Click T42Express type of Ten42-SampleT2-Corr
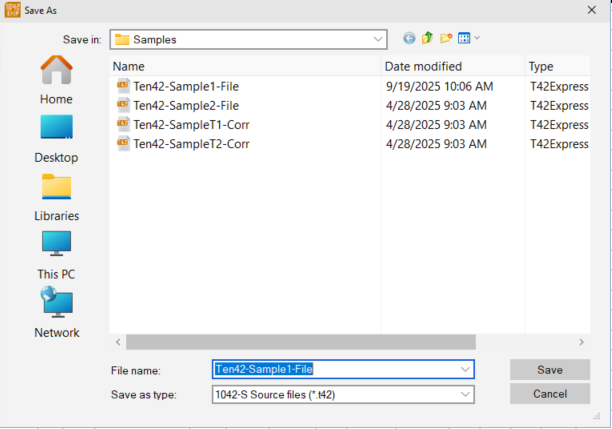 tap(559, 144)
